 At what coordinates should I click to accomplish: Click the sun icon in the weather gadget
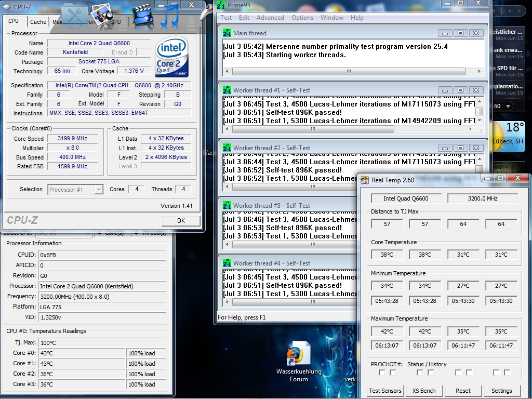(498, 136)
